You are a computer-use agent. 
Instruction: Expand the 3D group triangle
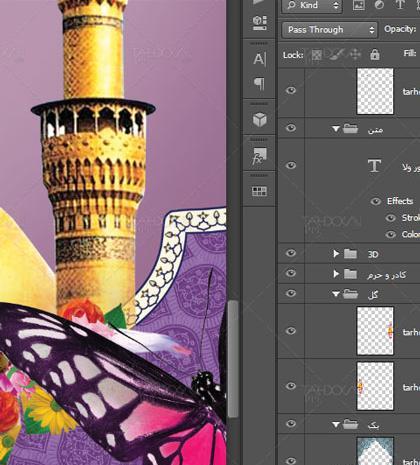click(x=336, y=254)
